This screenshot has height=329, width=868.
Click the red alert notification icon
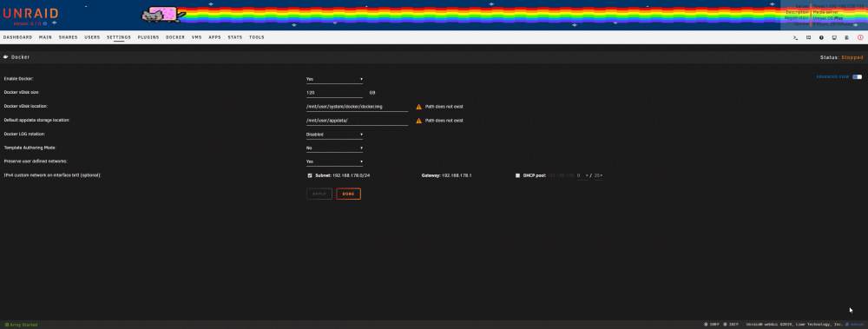pos(860,37)
